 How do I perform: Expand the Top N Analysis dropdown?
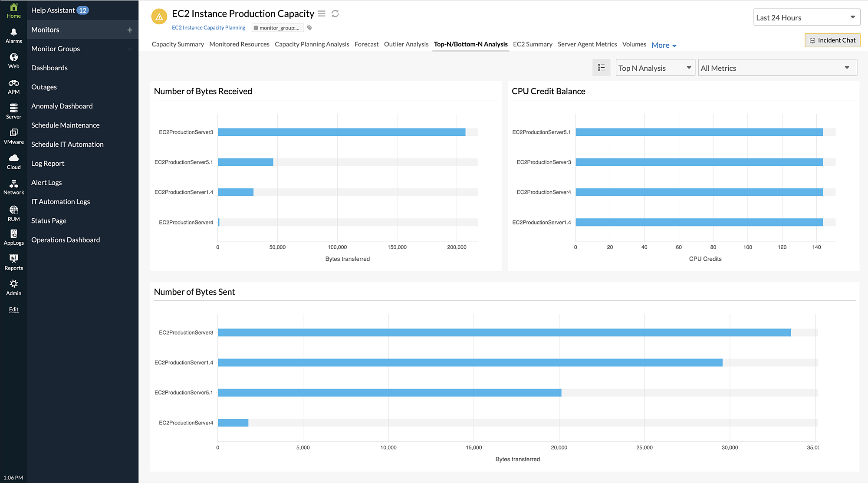655,68
